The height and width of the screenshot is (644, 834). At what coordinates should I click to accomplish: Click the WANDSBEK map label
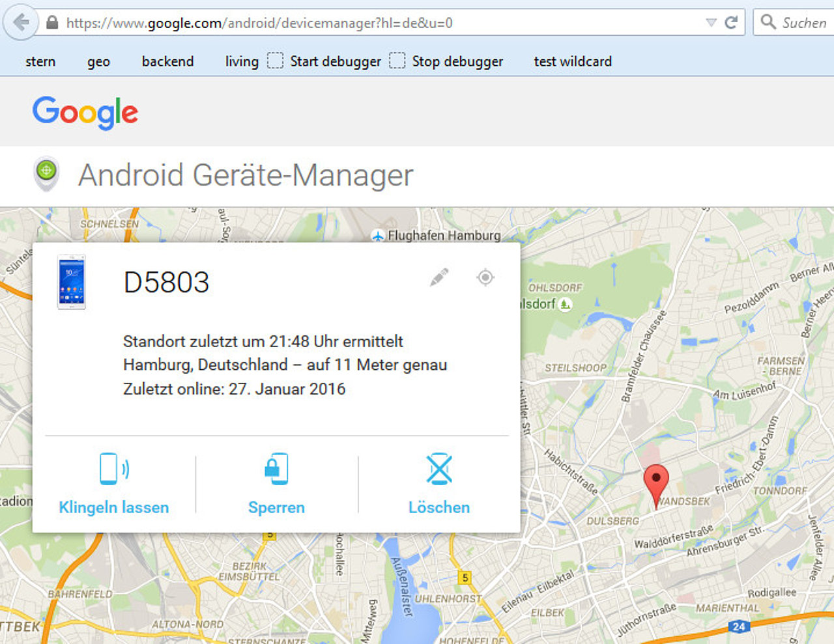[683, 501]
